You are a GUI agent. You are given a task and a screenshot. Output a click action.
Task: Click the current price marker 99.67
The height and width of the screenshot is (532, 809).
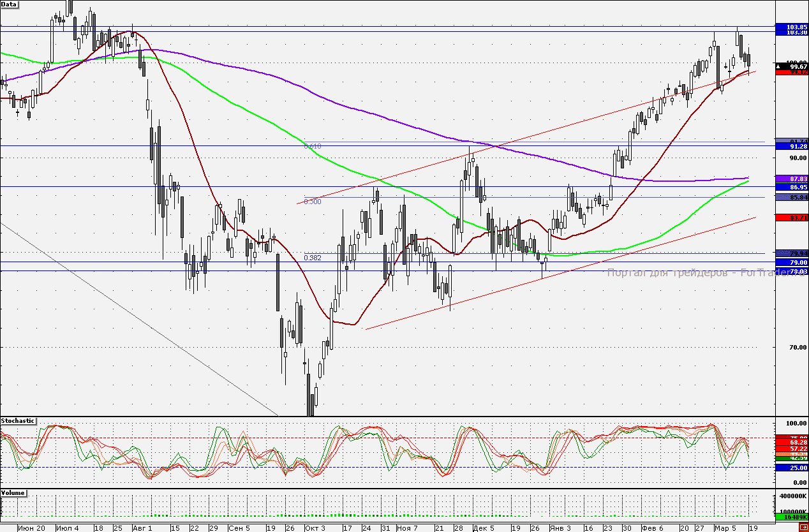pos(792,66)
